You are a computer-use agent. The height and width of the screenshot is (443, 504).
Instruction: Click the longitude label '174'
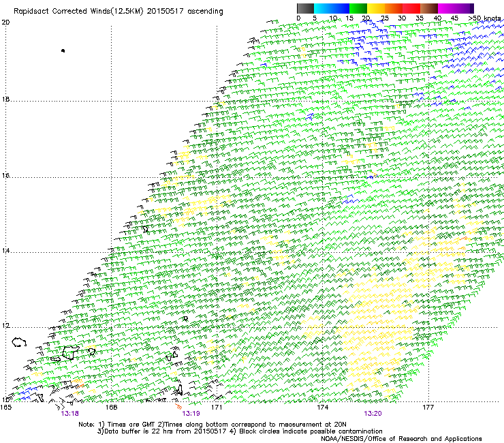[323, 408]
